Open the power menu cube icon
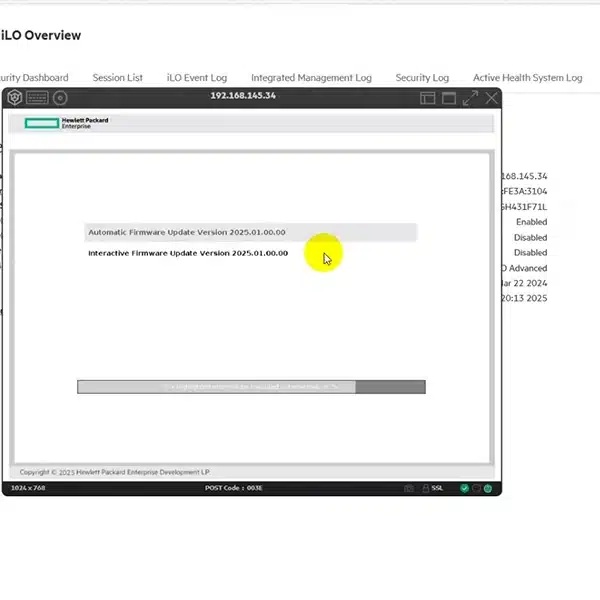The height and width of the screenshot is (600, 600). pyautogui.click(x=15, y=97)
